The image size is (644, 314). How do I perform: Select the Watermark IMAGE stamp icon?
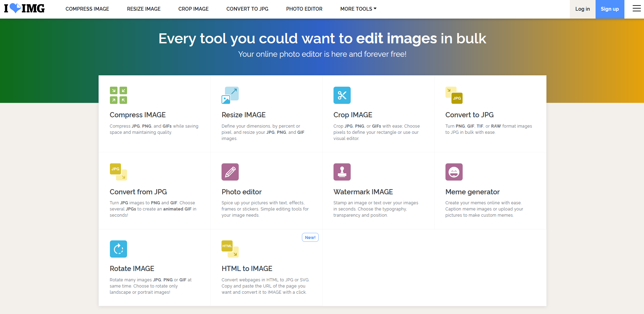click(342, 172)
